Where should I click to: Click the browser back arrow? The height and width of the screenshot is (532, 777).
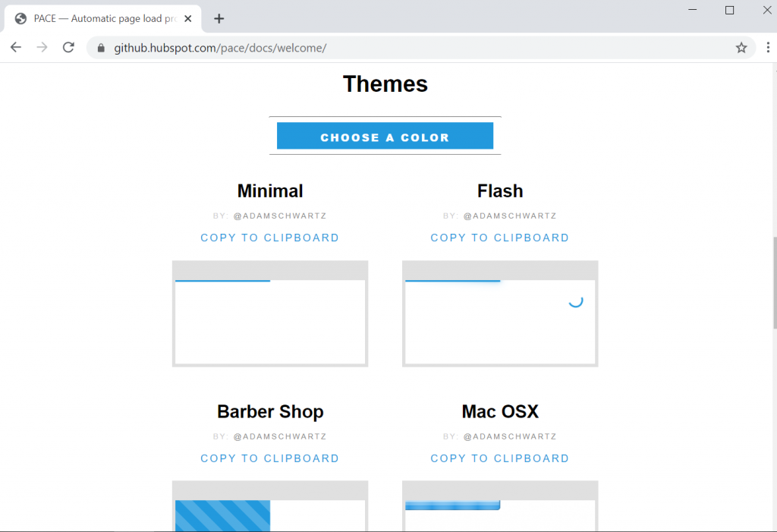tap(16, 48)
